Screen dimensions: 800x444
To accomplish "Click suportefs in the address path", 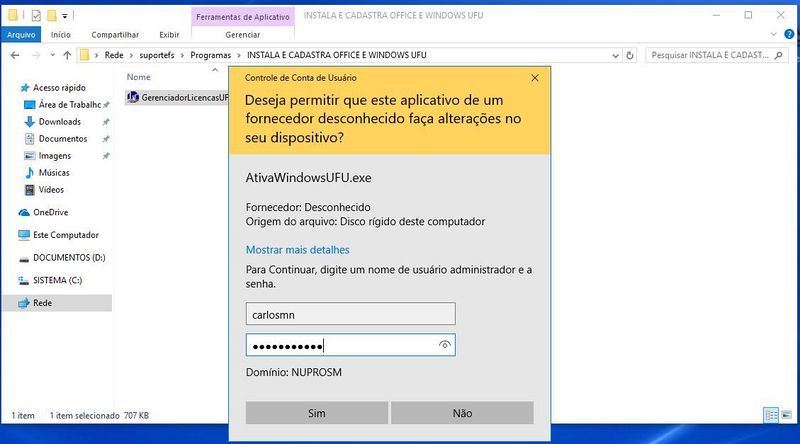I will [x=157, y=55].
